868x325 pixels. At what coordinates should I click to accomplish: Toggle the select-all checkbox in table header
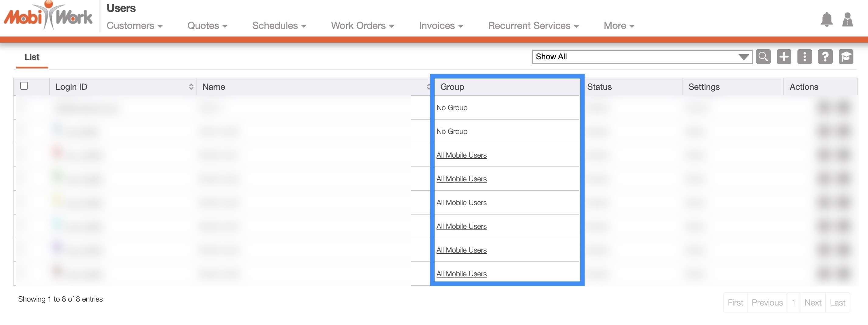pyautogui.click(x=24, y=86)
